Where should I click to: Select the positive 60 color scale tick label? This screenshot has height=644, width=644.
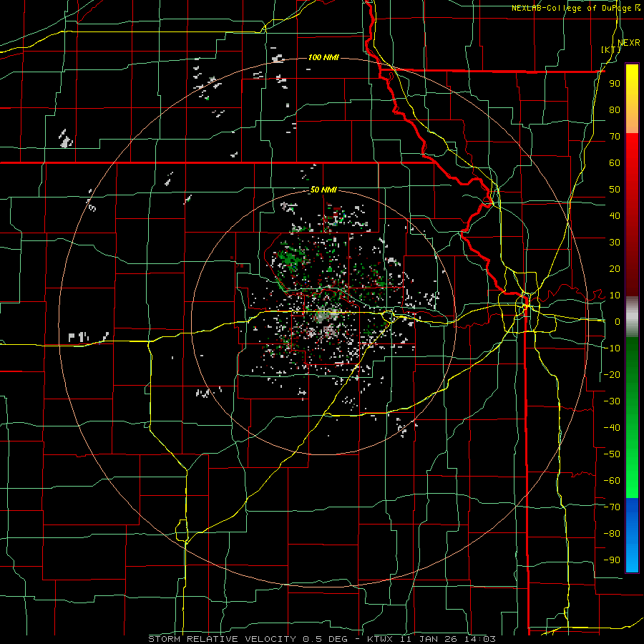pos(615,162)
